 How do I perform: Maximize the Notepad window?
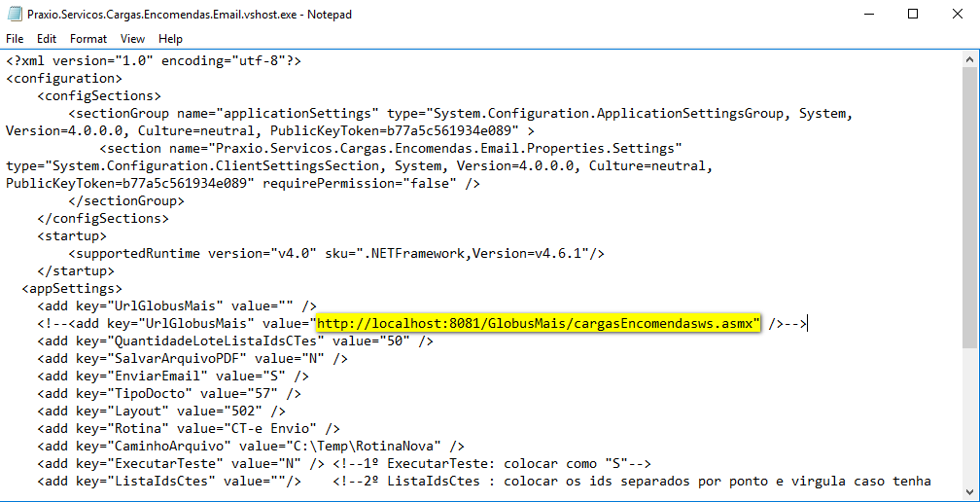click(x=913, y=14)
